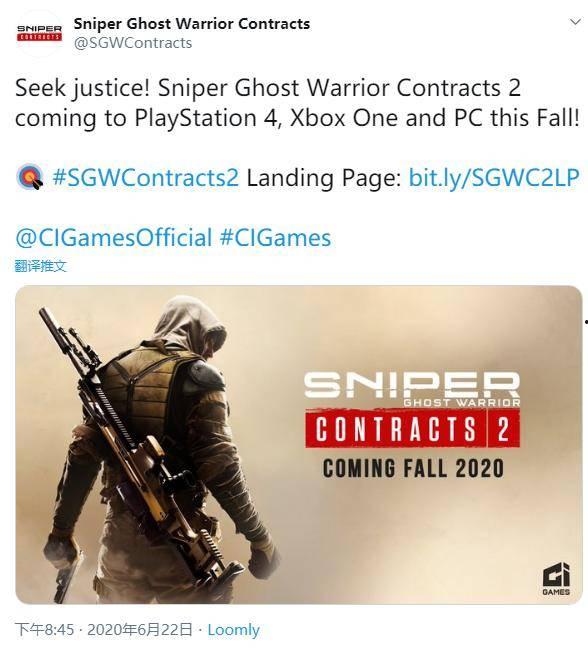Open the tweet timestamp 下午8:45
588x653 pixels.
[44, 630]
